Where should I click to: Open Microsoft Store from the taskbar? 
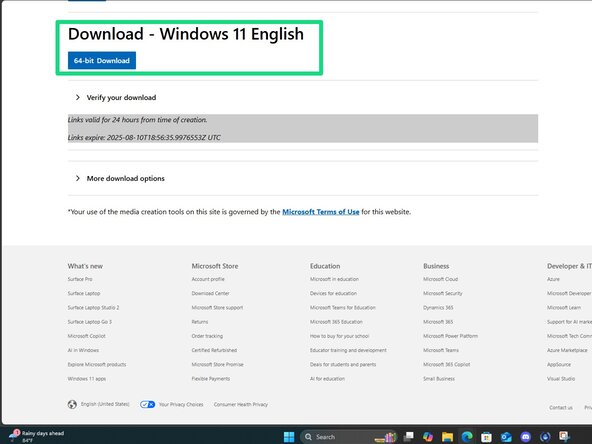(x=486, y=437)
